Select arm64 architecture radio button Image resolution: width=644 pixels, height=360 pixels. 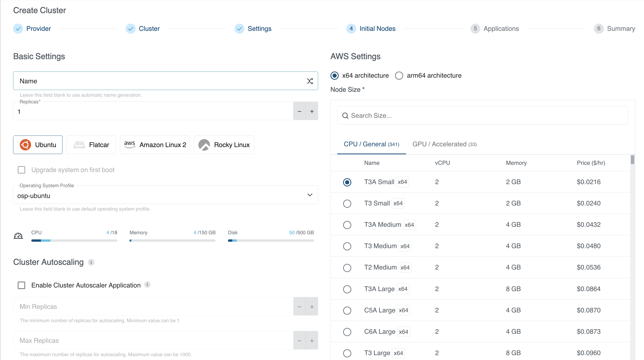coord(399,76)
